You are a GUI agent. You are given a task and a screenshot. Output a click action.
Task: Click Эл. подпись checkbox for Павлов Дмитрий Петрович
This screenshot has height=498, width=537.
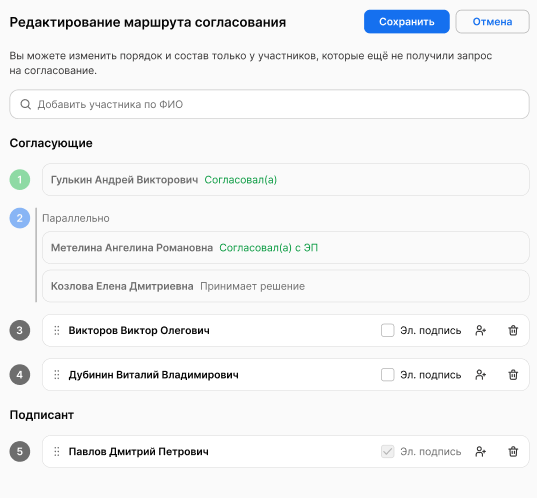pyautogui.click(x=388, y=451)
